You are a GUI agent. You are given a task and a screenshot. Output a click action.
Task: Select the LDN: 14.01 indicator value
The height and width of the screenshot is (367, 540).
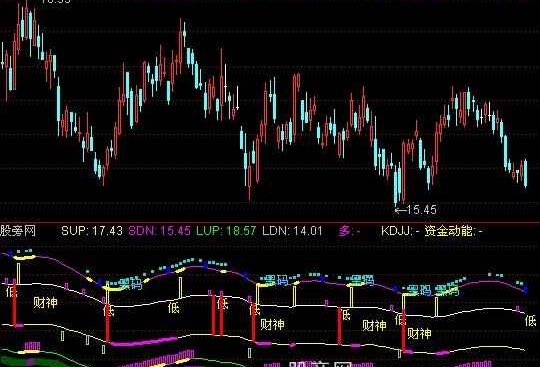point(292,231)
